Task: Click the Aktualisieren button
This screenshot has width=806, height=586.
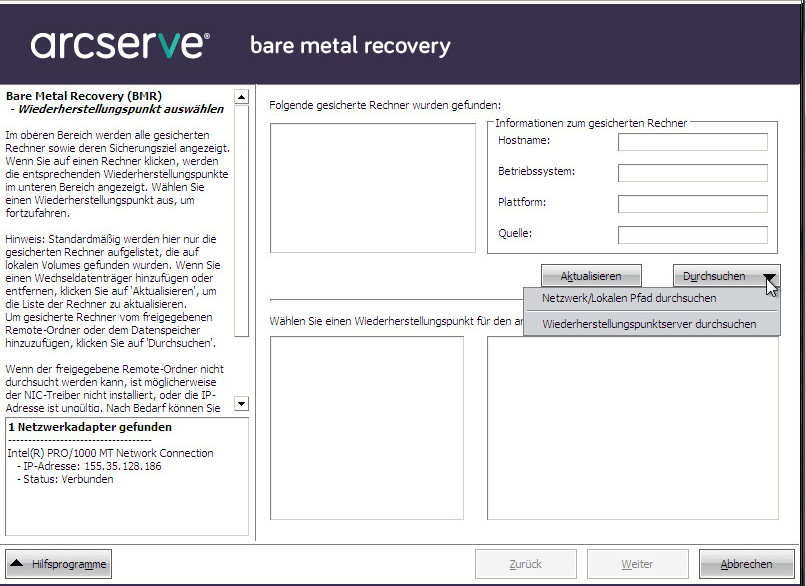Action: click(x=591, y=276)
